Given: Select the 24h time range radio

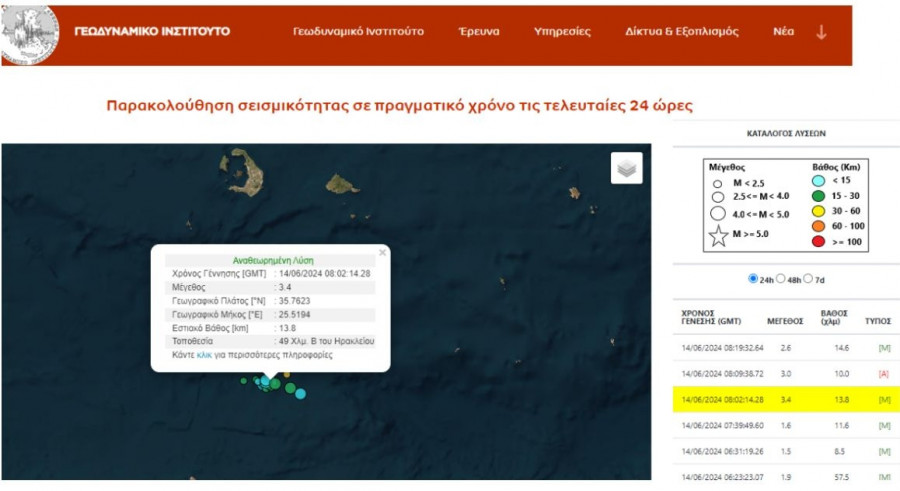Looking at the screenshot, I should tap(753, 279).
